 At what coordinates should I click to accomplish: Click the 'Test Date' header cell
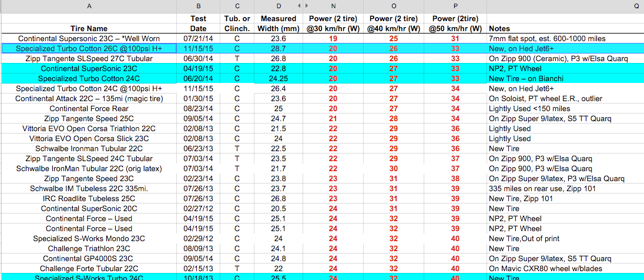(199, 24)
